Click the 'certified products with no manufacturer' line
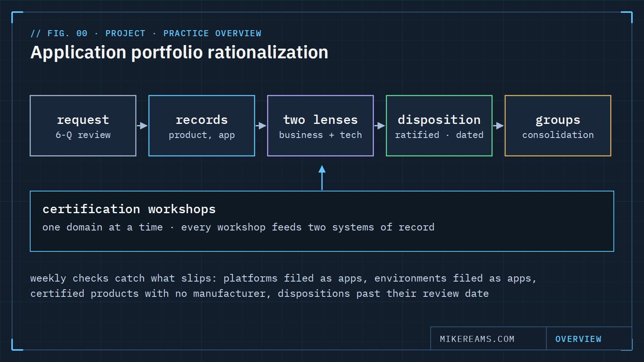 click(260, 294)
